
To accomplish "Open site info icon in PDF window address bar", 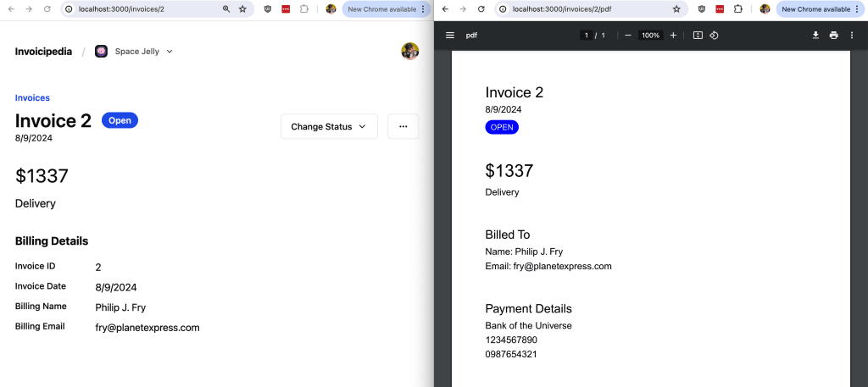I will [503, 9].
